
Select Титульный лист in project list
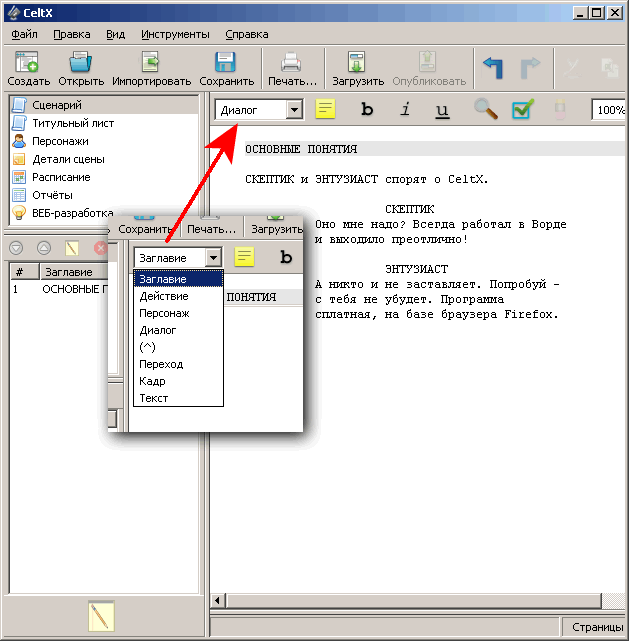[x=104, y=123]
